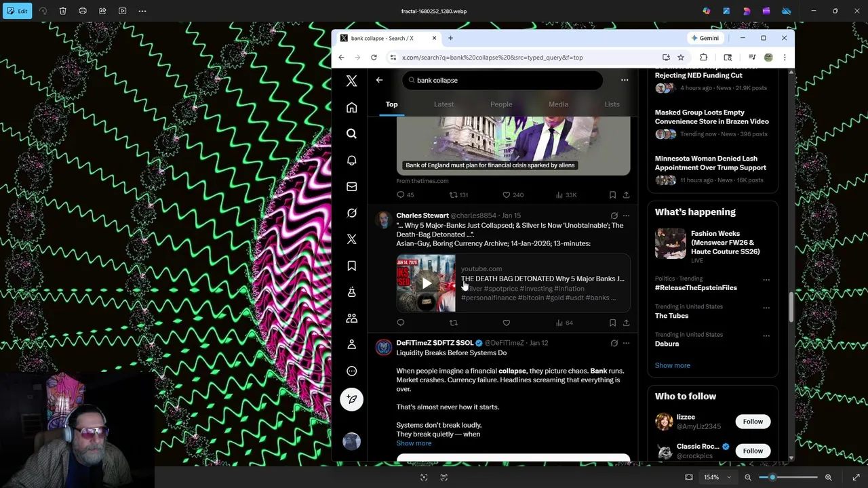Open Explore search in the X sidebar
Image resolution: width=868 pixels, height=488 pixels.
click(x=351, y=134)
